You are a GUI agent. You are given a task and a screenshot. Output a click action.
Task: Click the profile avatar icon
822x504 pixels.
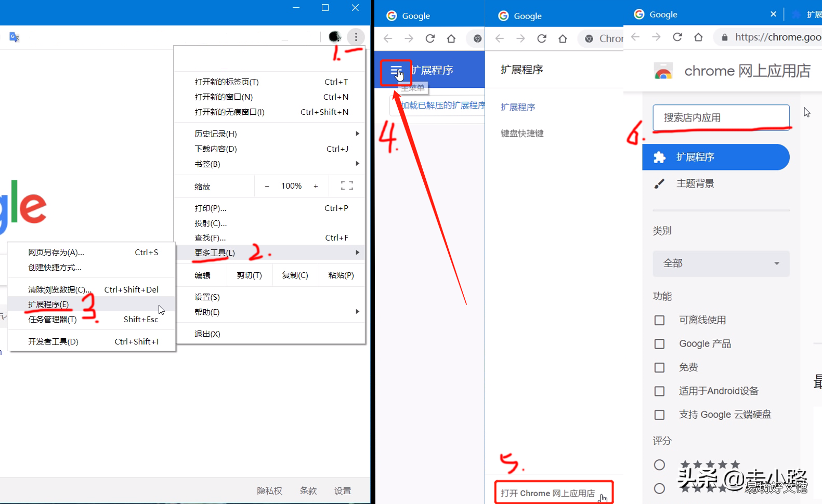click(x=335, y=37)
